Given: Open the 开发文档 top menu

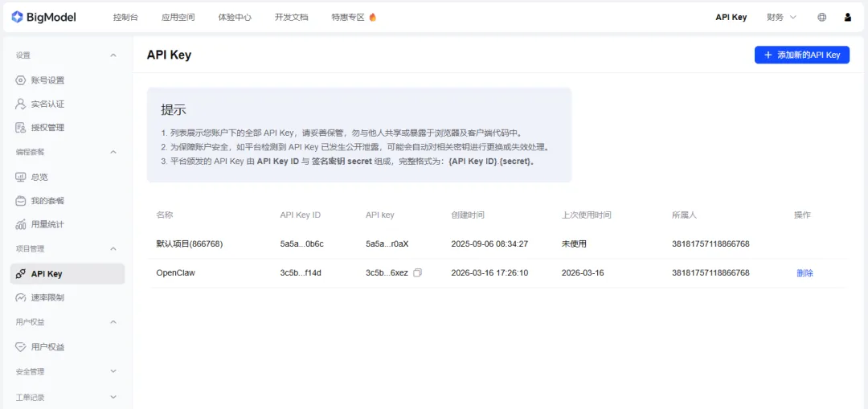Looking at the screenshot, I should point(291,17).
